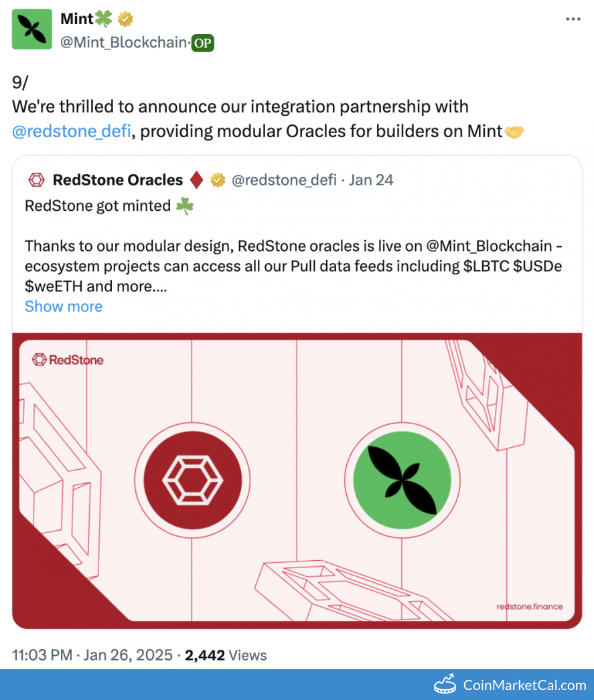Click the Jan 24 quoted tweet date
The height and width of the screenshot is (700, 594).
click(x=371, y=180)
